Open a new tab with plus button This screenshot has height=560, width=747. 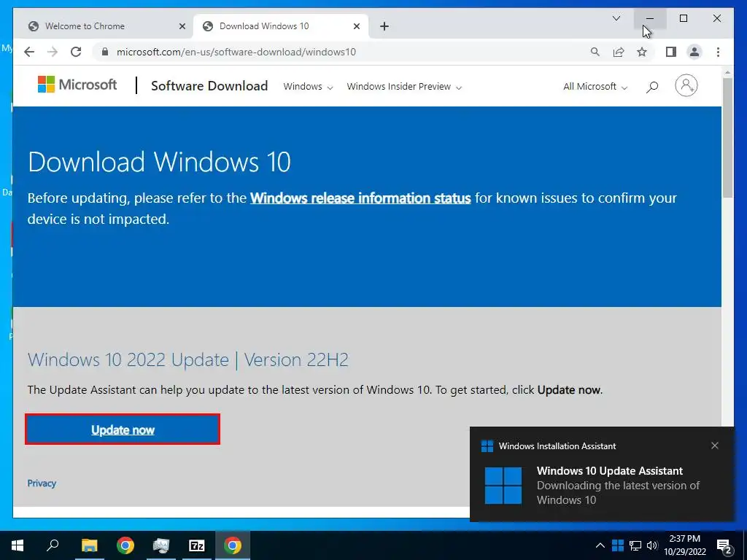coord(384,26)
